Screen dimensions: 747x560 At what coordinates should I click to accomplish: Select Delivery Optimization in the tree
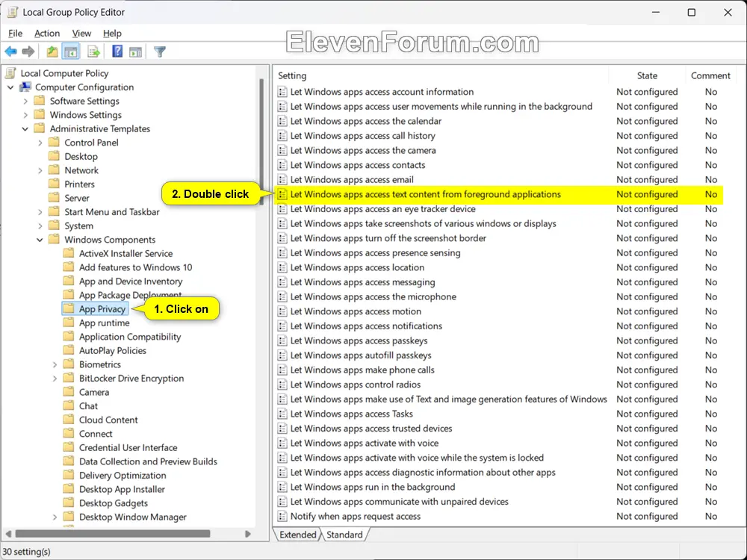pos(123,475)
